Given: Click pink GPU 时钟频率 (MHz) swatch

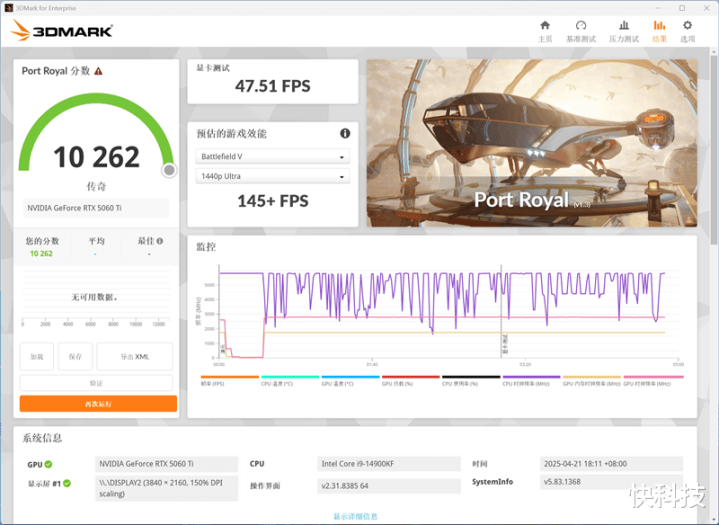Looking at the screenshot, I should click(x=653, y=377).
